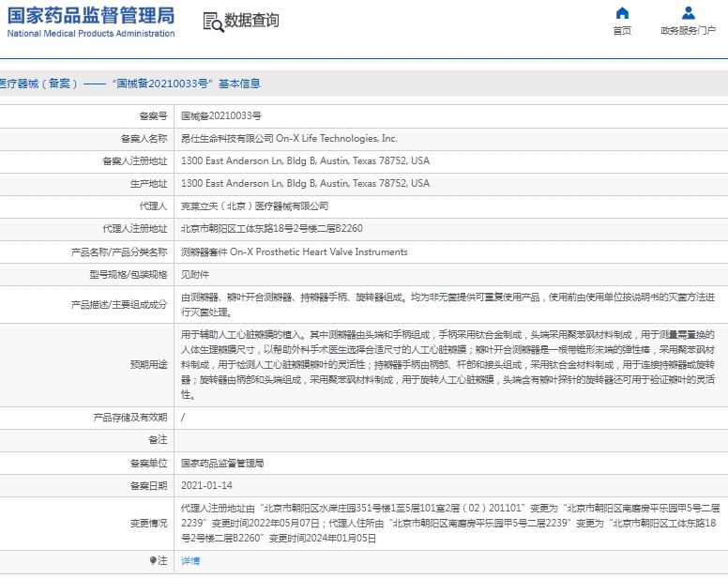Image resolution: width=728 pixels, height=579 pixels.
Task: Click the home house icon
Action: point(622,12)
